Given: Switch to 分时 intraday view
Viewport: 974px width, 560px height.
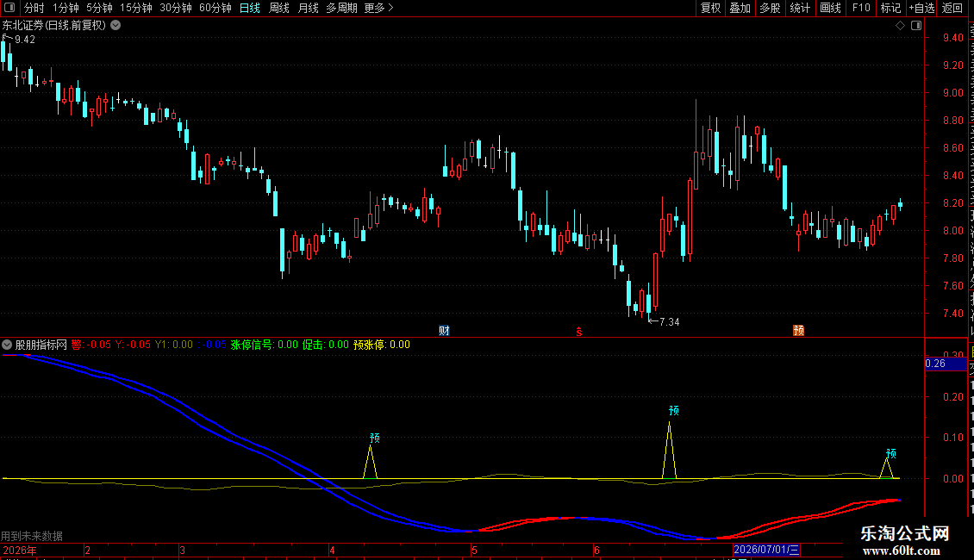Looking at the screenshot, I should tap(34, 8).
